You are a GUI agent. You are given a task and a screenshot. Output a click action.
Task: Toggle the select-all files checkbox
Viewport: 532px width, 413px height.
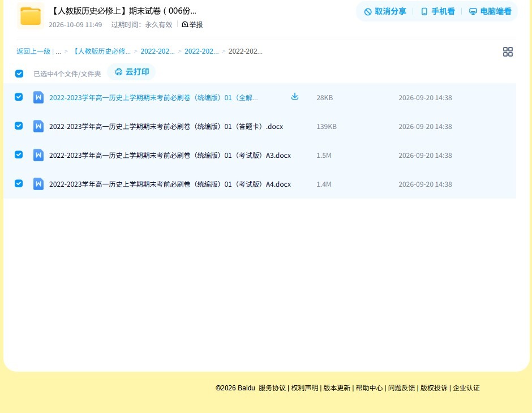click(x=19, y=74)
